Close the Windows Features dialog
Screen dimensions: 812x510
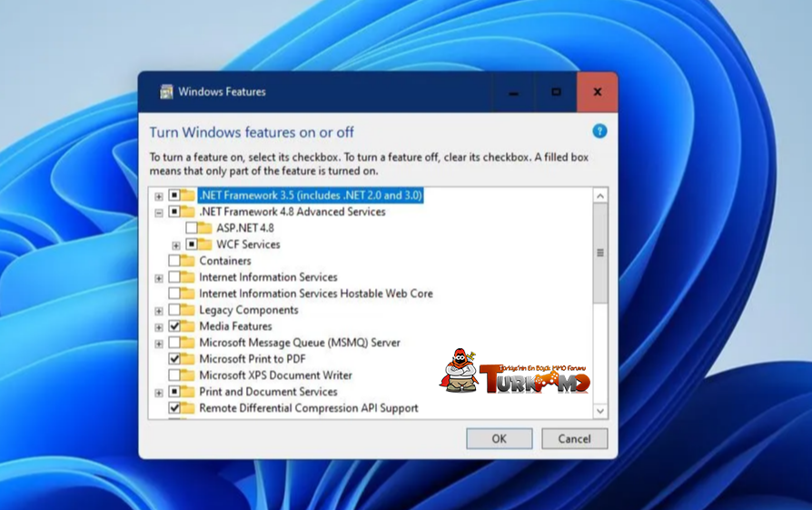pyautogui.click(x=597, y=92)
